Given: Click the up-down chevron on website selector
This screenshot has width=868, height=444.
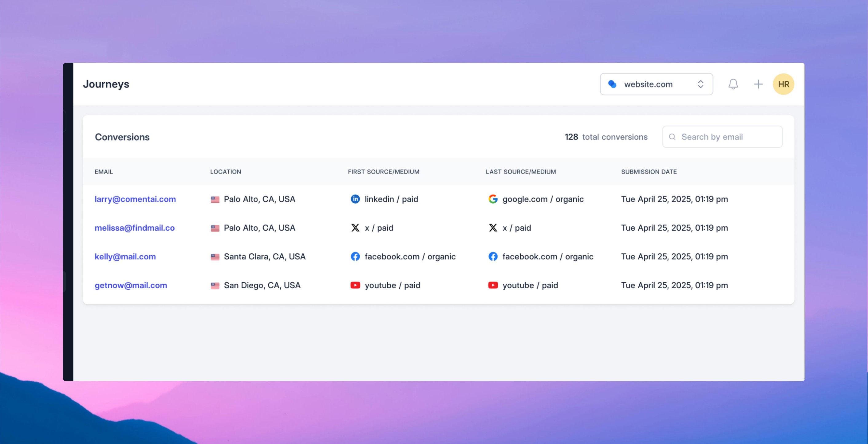Looking at the screenshot, I should pos(700,84).
